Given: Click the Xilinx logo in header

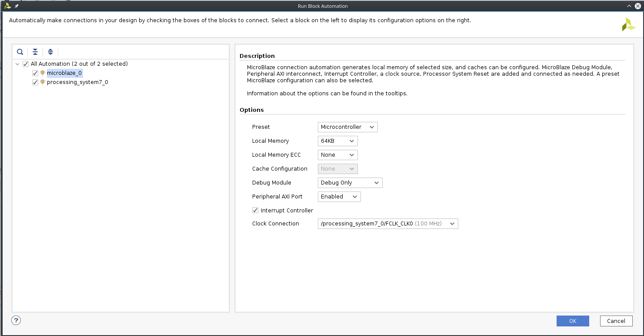Looking at the screenshot, I should tap(628, 24).
